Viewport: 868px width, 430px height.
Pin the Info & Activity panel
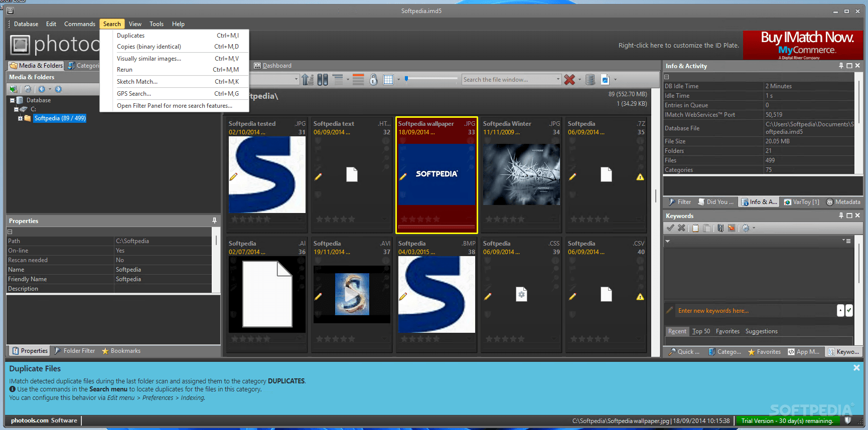point(841,66)
